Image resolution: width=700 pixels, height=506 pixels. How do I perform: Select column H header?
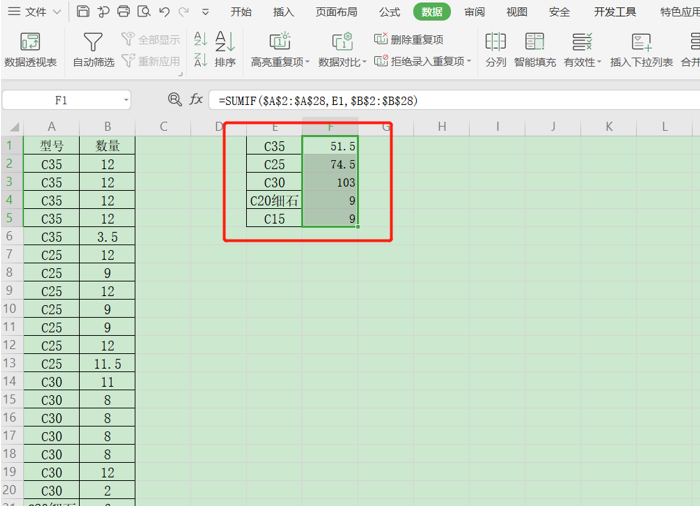click(x=442, y=127)
